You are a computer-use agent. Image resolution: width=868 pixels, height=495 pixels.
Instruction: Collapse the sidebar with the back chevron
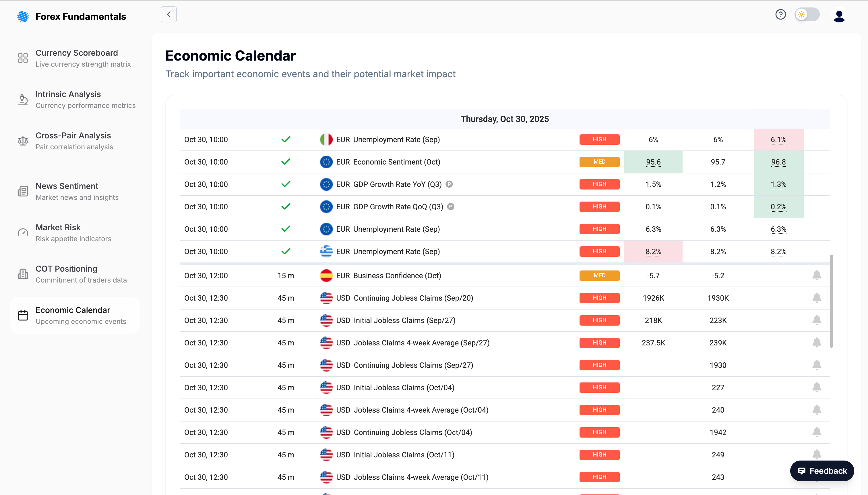tap(168, 14)
